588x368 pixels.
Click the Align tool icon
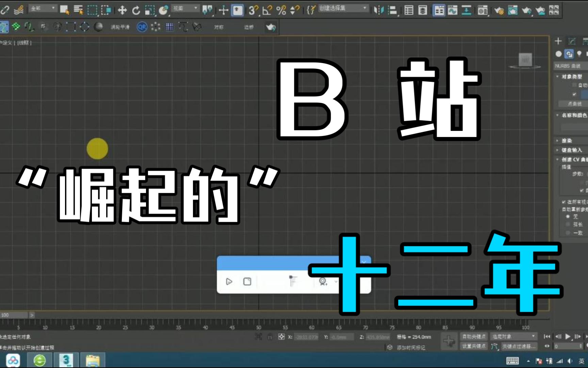(x=393, y=10)
